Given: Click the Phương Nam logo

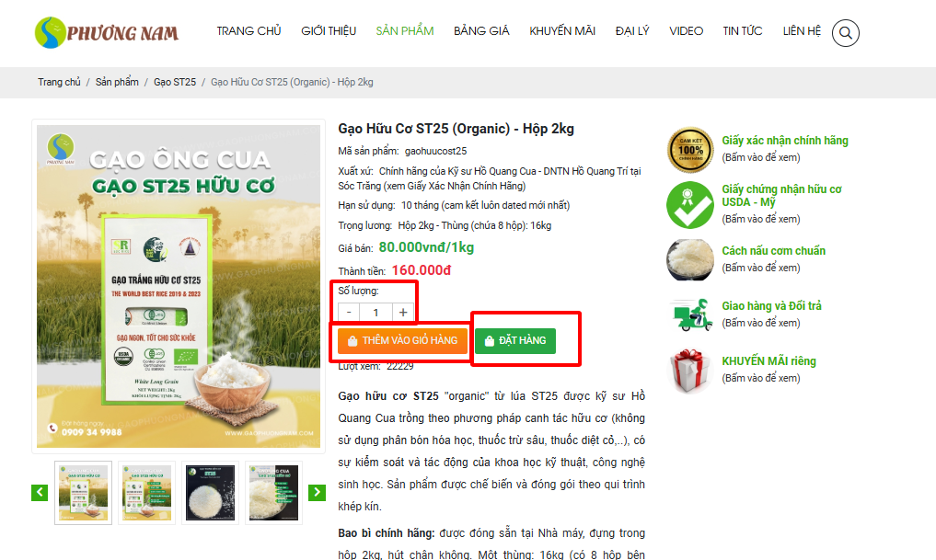Looking at the screenshot, I should pyautogui.click(x=107, y=32).
